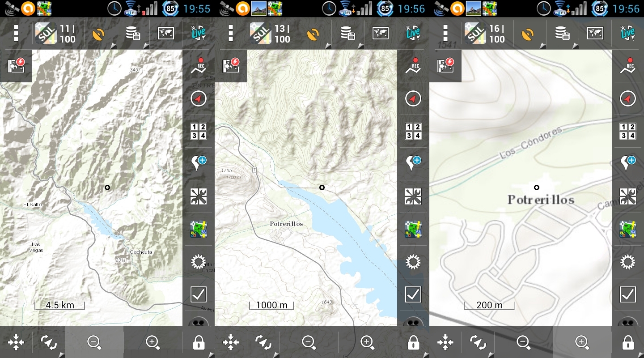Tap the 1000 m scale bar
The width and height of the screenshot is (644, 358).
(x=271, y=305)
